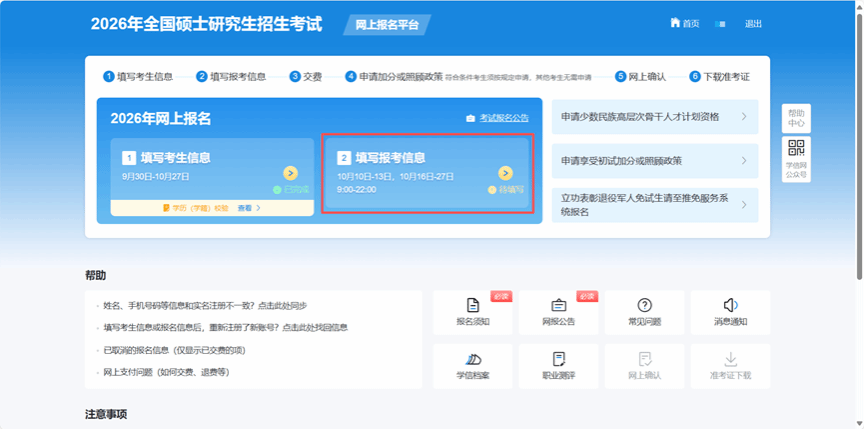The height and width of the screenshot is (429, 864).
Task: Select step 3 交费 in progress bar
Action: 306,76
